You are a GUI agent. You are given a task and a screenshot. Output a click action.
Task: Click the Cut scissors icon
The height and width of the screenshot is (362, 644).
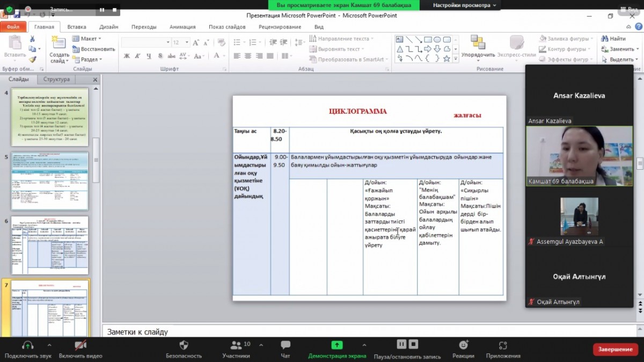32,39
